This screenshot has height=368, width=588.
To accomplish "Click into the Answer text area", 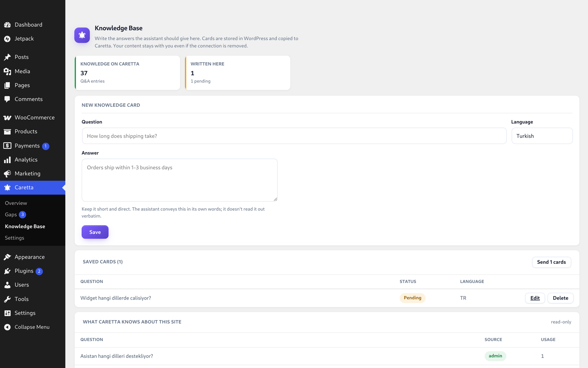I will tap(179, 180).
